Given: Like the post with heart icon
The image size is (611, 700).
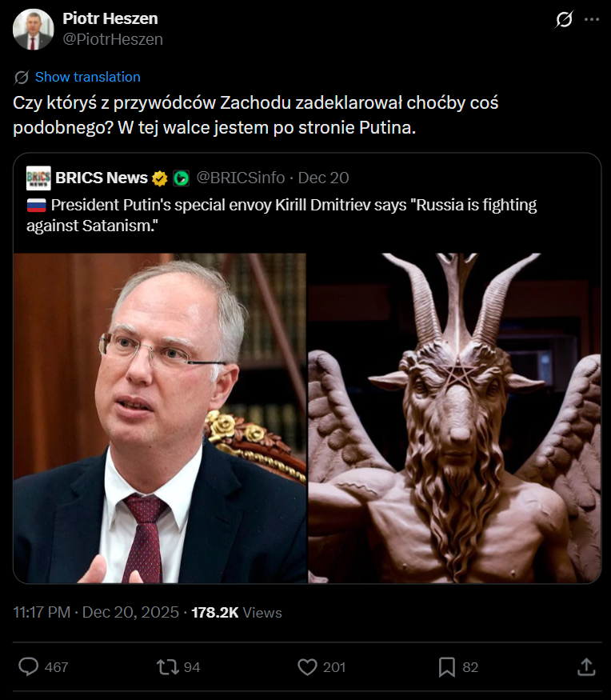Looking at the screenshot, I should 307,667.
